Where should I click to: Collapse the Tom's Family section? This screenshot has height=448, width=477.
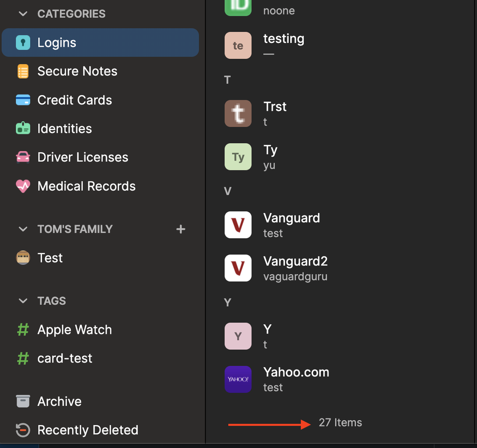tap(22, 229)
